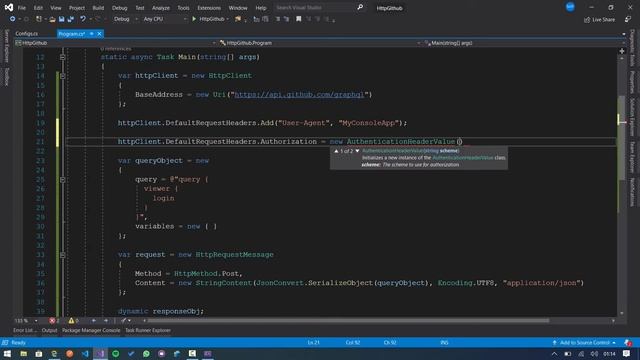Open the Output panel tab
Viewport: 640px width, 360px height.
[x=49, y=331]
